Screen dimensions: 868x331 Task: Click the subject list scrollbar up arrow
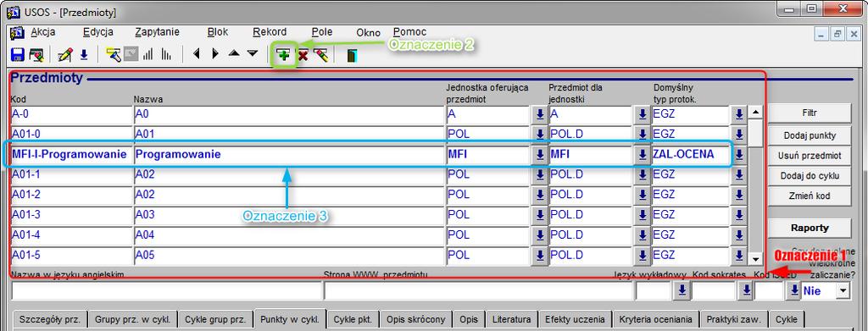point(755,113)
